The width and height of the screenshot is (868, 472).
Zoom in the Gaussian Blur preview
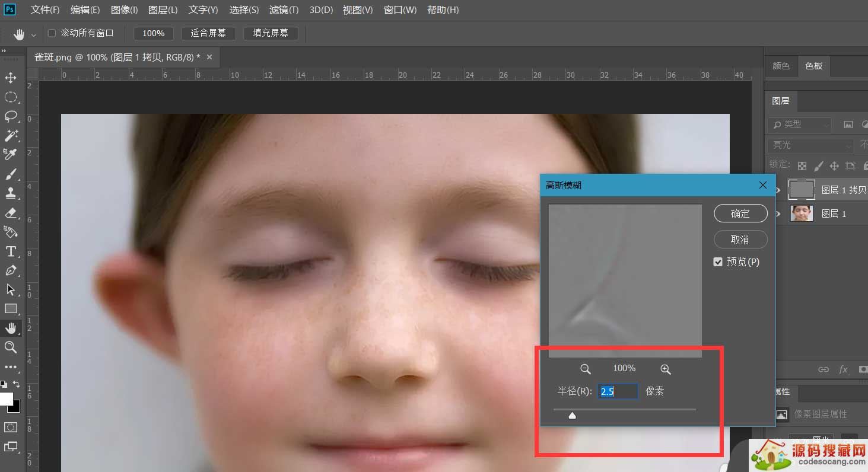coord(666,369)
